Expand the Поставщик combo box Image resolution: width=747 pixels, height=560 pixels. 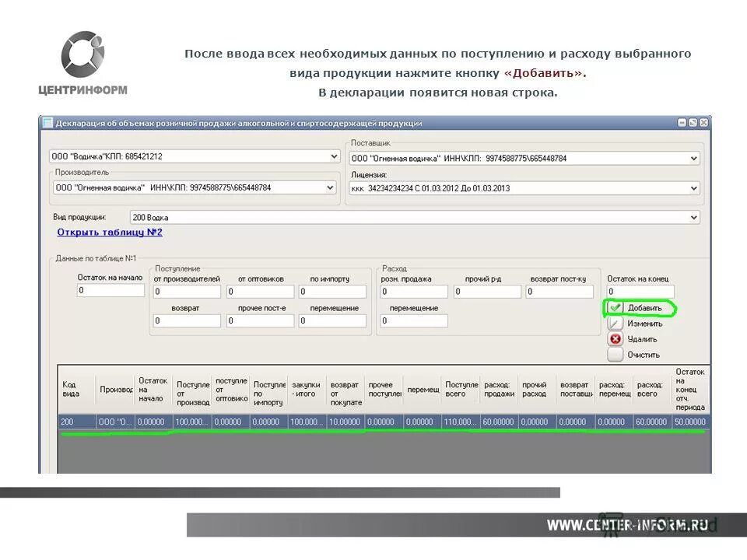pyautogui.click(x=695, y=157)
